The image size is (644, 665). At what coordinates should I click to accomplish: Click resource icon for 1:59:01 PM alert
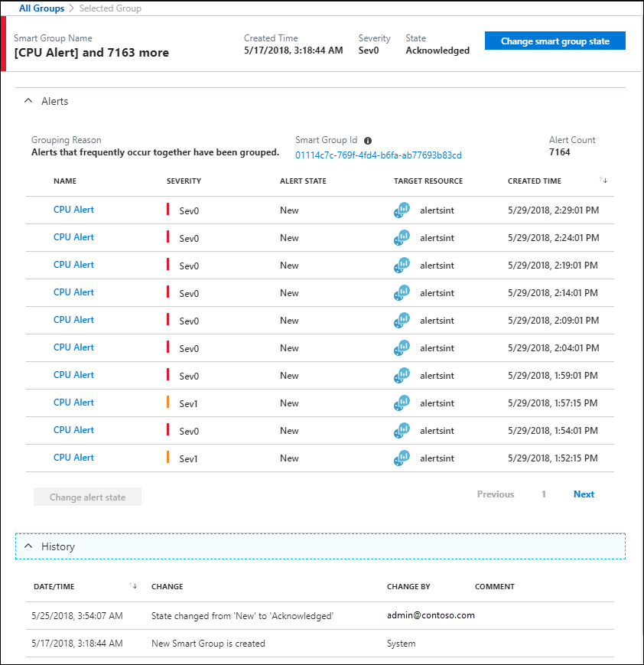pyautogui.click(x=402, y=375)
